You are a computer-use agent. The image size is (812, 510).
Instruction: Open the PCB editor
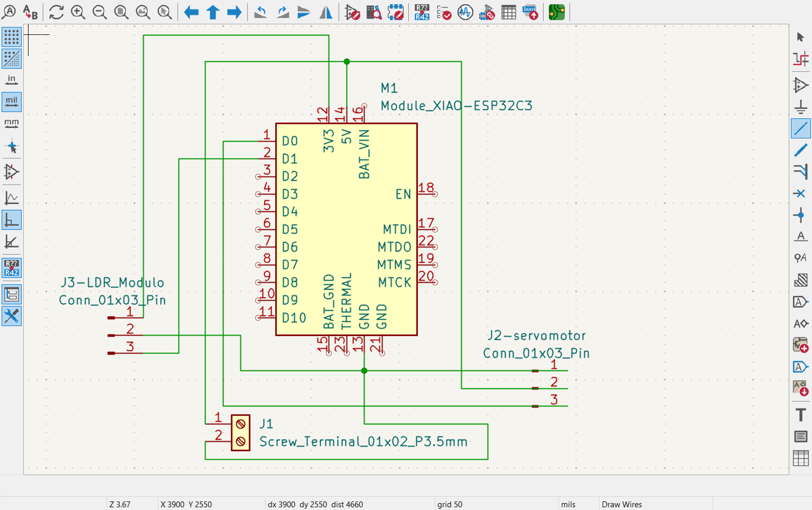coord(557,12)
